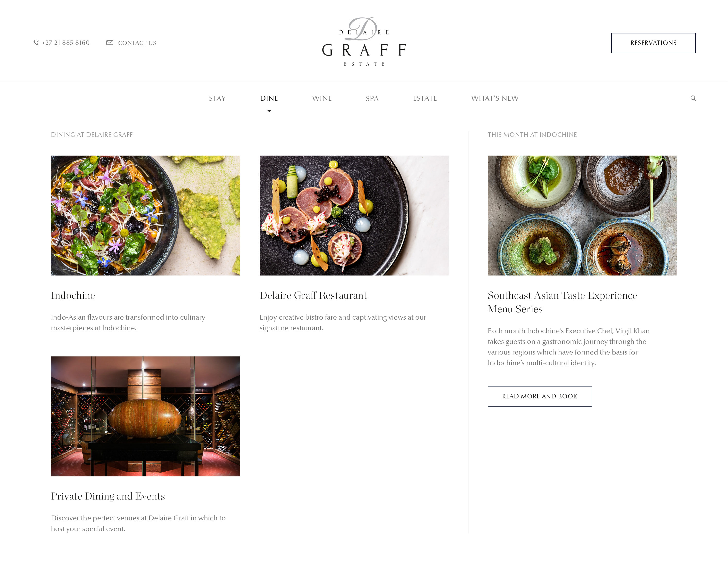The width and height of the screenshot is (728, 565).
Task: Click the Reservations button
Action: coord(653,43)
